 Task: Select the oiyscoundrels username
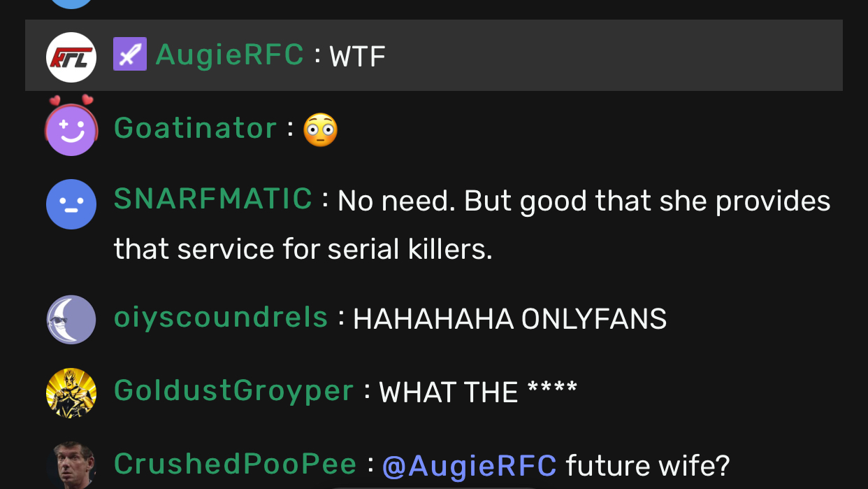point(221,318)
